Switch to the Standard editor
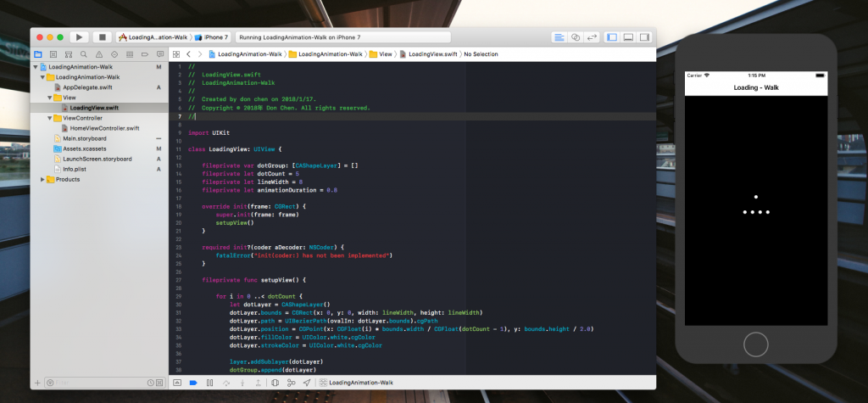 coord(559,37)
